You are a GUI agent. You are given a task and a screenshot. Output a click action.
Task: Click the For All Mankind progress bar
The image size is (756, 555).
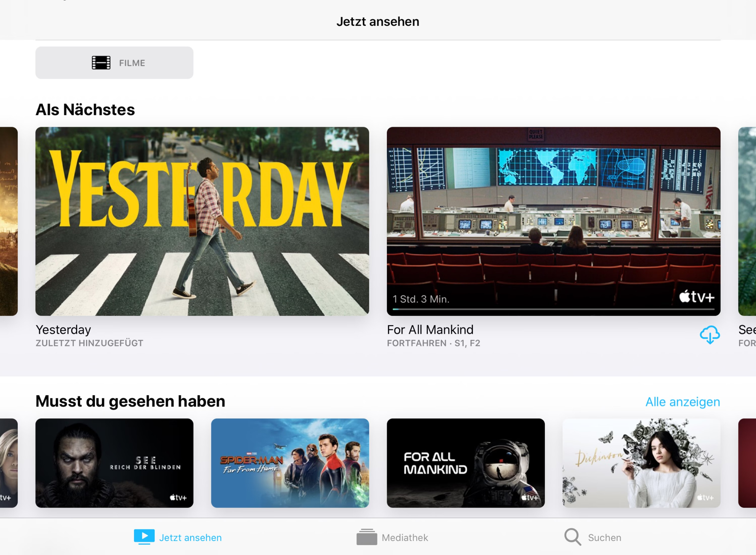tap(553, 309)
